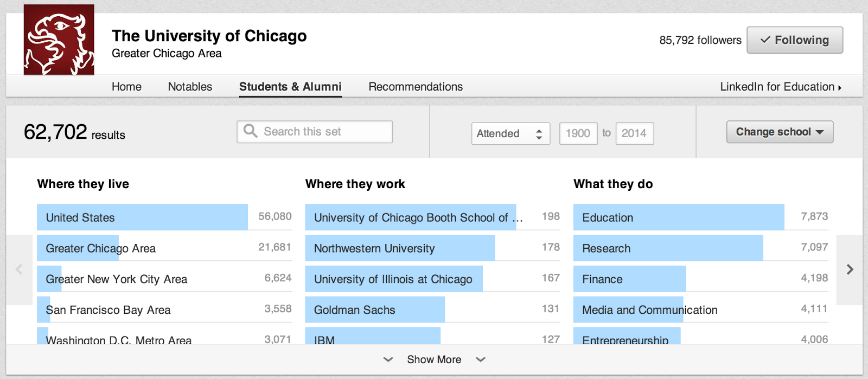Click chevron right of Show More
The width and height of the screenshot is (868, 379).
481,359
